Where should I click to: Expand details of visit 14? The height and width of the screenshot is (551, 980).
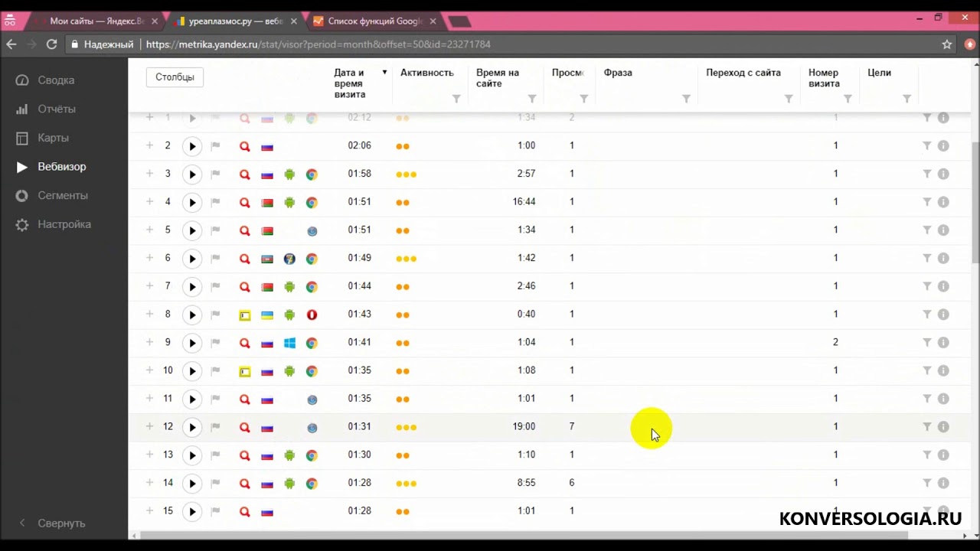[x=150, y=483]
